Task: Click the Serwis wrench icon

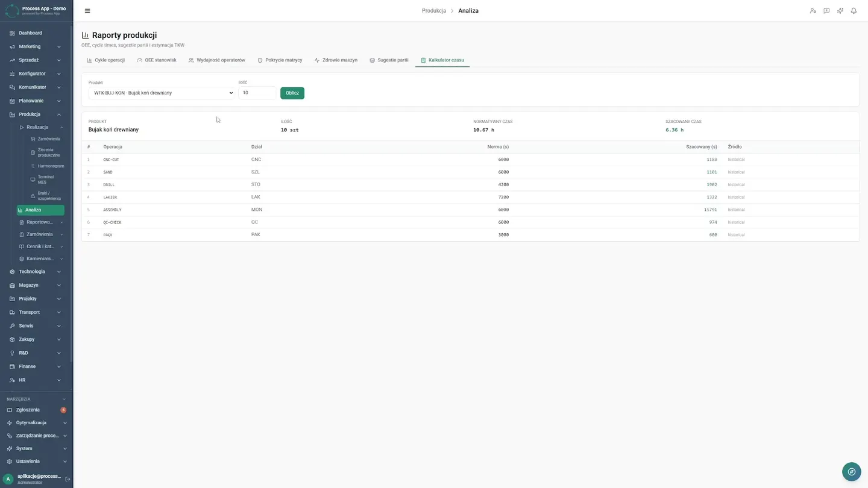Action: (12, 326)
